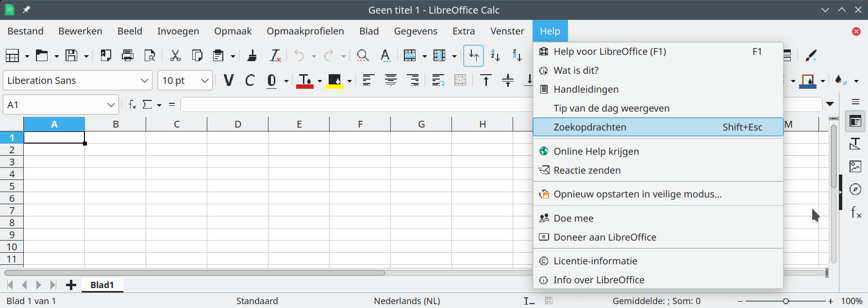
Task: Expand the Name Box A1 dropdown
Action: click(111, 105)
